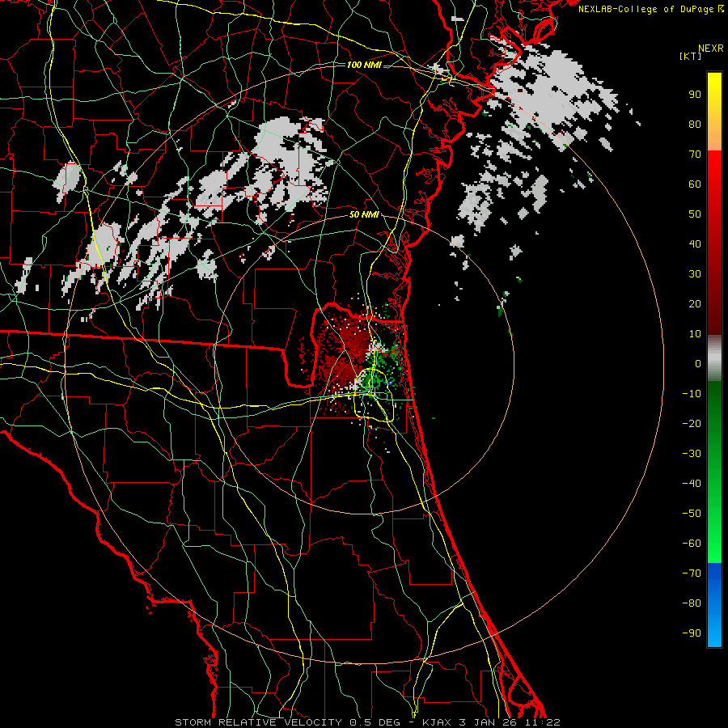Click the 50 NMI range ring label
The width and height of the screenshot is (728, 728).
point(364,214)
